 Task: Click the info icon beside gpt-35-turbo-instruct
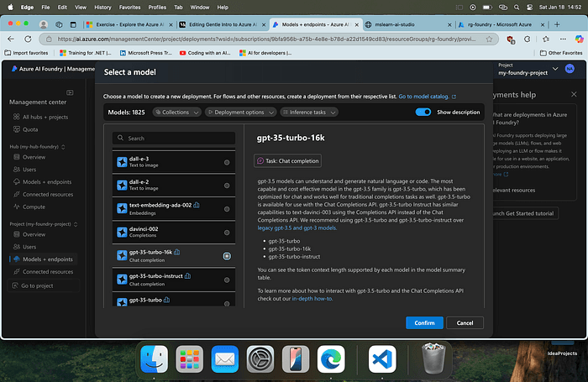(x=188, y=276)
